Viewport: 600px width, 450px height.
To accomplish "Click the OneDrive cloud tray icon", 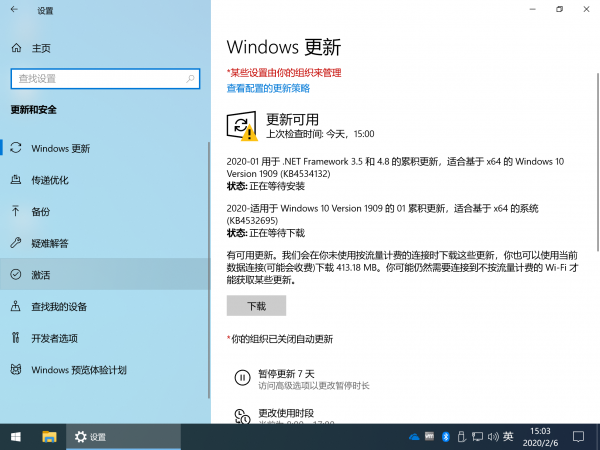I will [414, 437].
